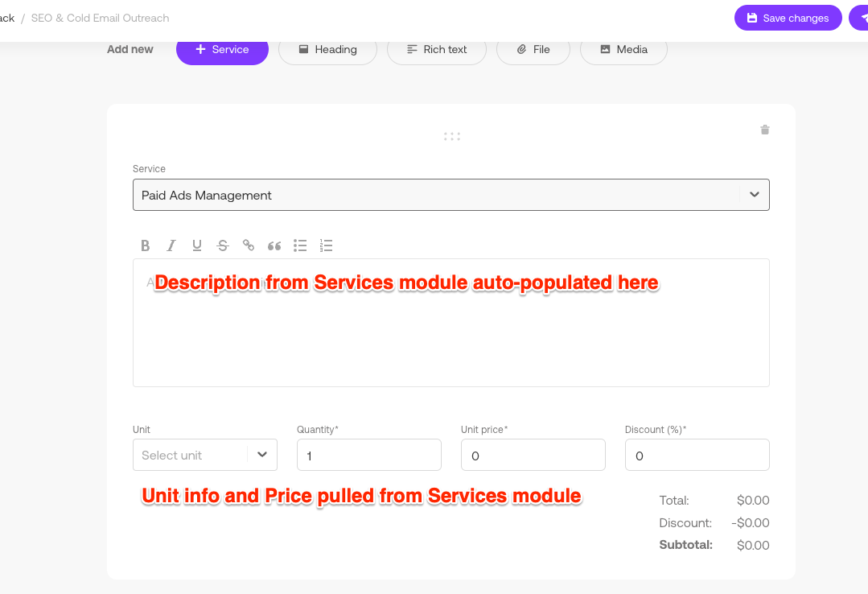
Task: Add a new Heading block
Action: pos(327,49)
